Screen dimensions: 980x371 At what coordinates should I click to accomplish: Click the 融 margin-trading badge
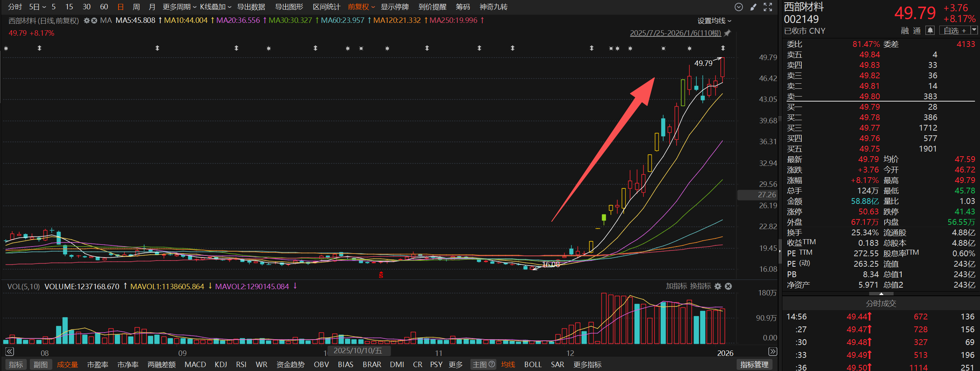click(905, 31)
